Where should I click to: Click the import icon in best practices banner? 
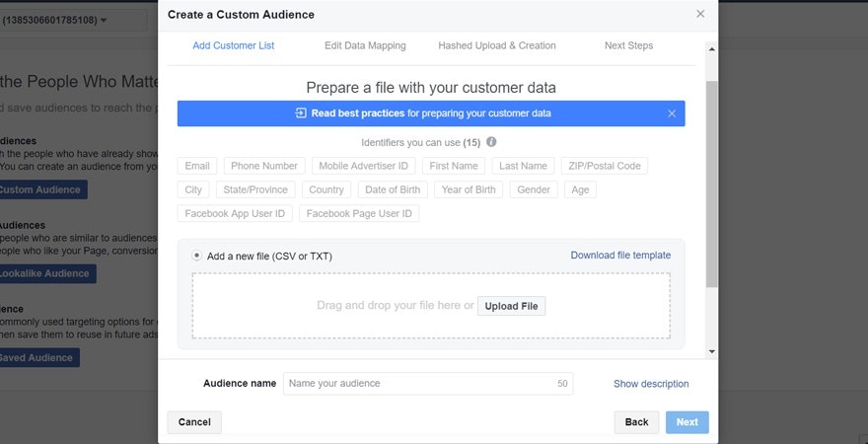[301, 113]
